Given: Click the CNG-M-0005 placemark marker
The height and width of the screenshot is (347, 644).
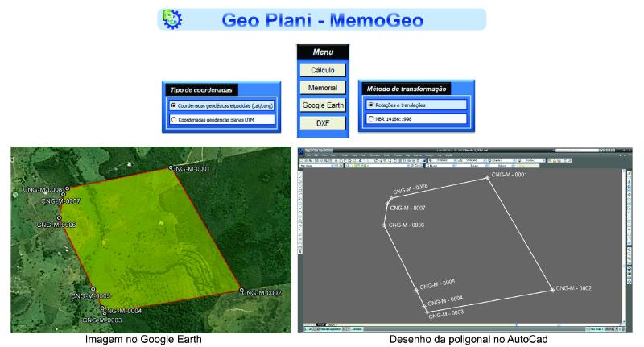Looking at the screenshot, I should click(x=93, y=288).
